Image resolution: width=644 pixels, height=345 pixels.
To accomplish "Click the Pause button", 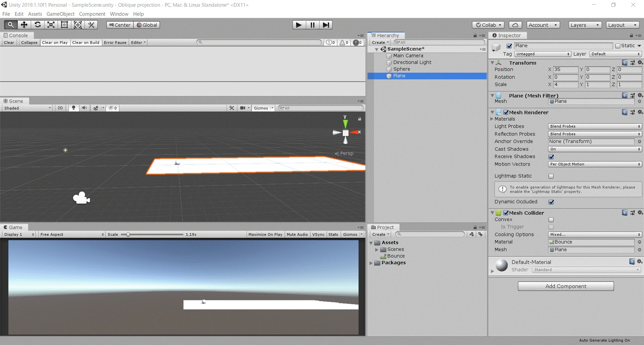I will coord(312,25).
